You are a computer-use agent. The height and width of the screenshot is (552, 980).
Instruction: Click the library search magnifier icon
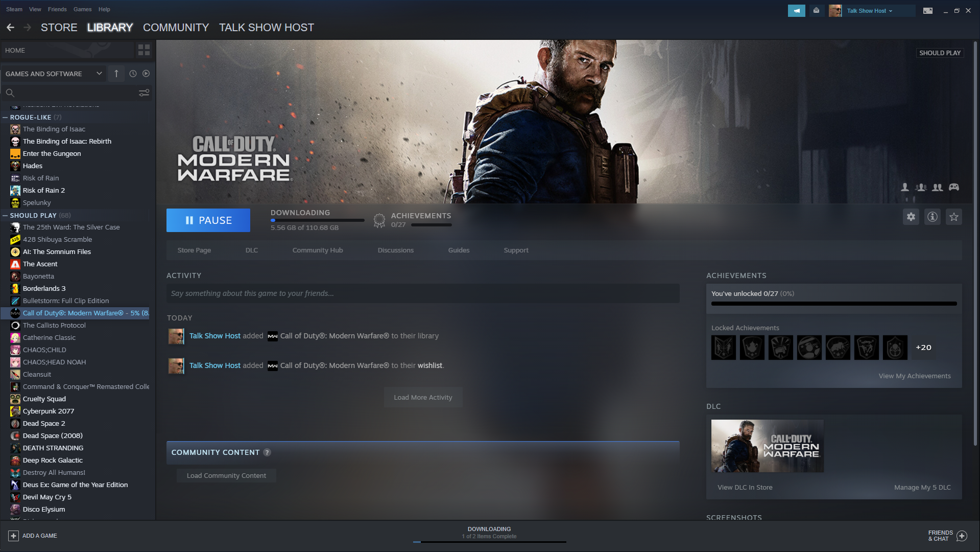click(10, 93)
